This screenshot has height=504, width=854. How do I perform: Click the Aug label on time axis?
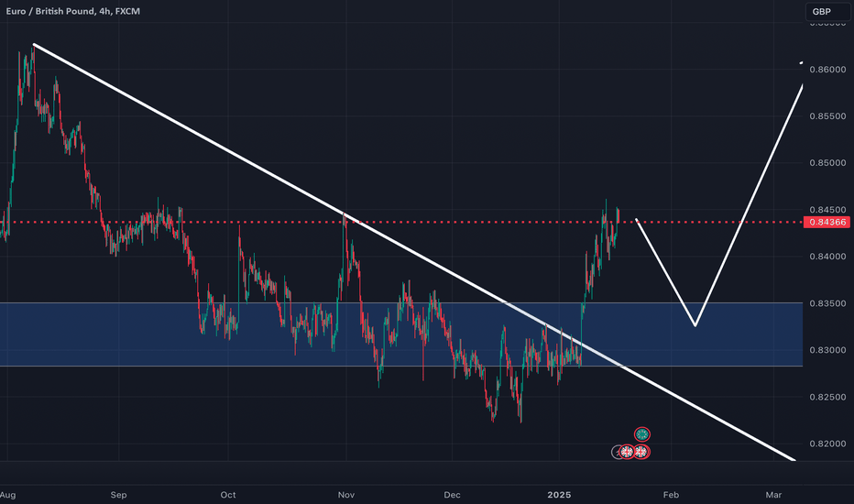pos(7,495)
